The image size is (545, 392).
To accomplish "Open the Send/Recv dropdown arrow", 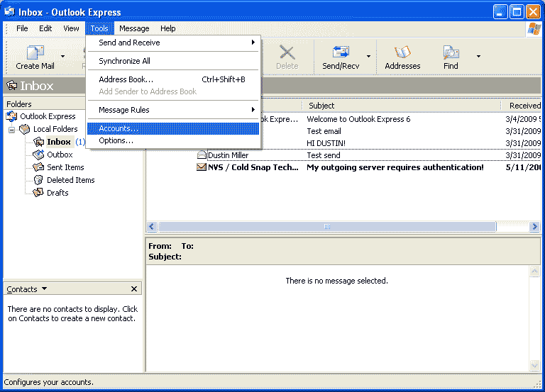I will coord(368,56).
